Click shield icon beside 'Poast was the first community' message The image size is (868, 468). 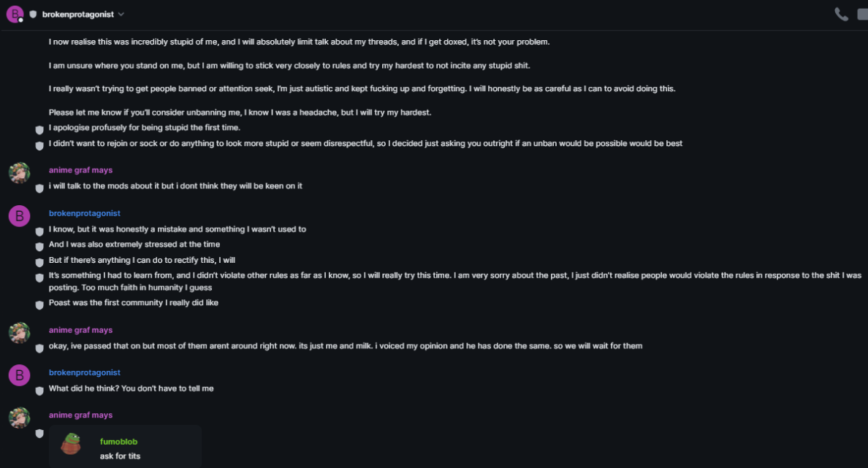(39, 305)
